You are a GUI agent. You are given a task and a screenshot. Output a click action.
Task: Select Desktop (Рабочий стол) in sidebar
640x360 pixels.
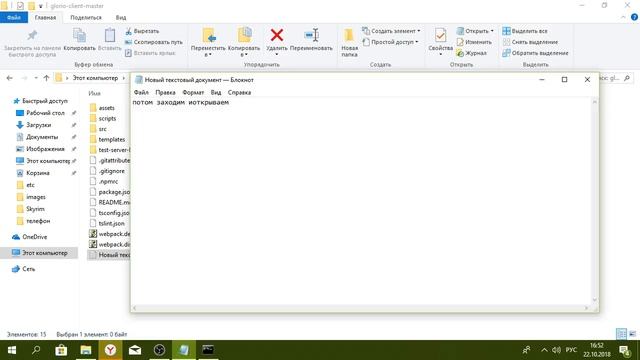(x=45, y=113)
